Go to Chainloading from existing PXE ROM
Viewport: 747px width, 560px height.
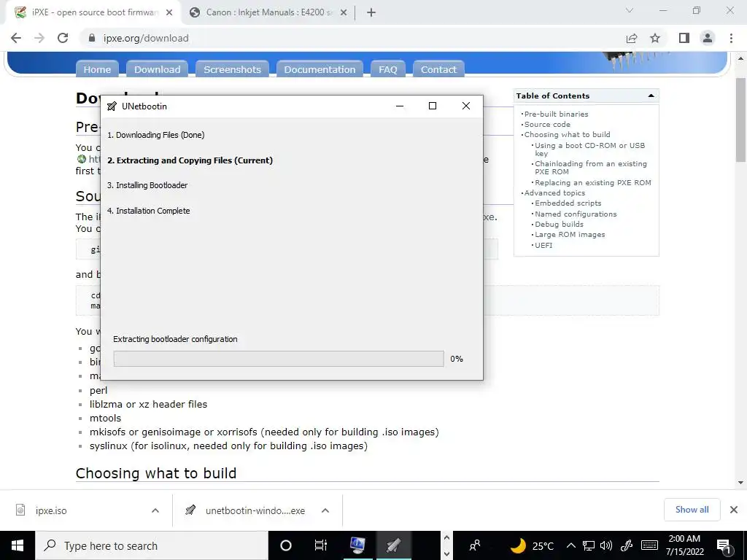[591, 167]
